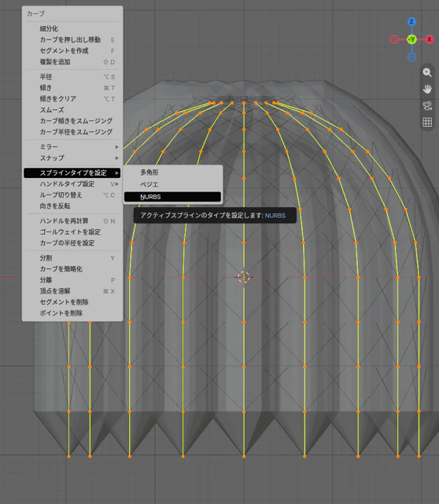Screen dimensions: 439x504
Task: Open スプラインタイプを設定 submenu
Action: (x=72, y=172)
